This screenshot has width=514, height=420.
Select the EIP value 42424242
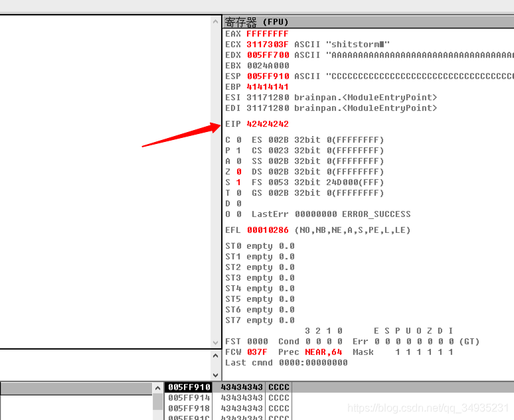[x=267, y=124]
